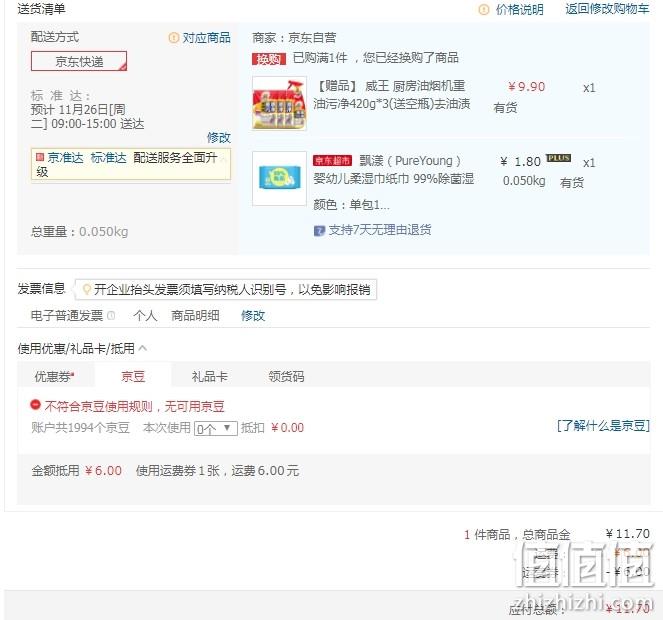The image size is (663, 620).
Task: Open the 京准达 link
Action: pos(66,158)
